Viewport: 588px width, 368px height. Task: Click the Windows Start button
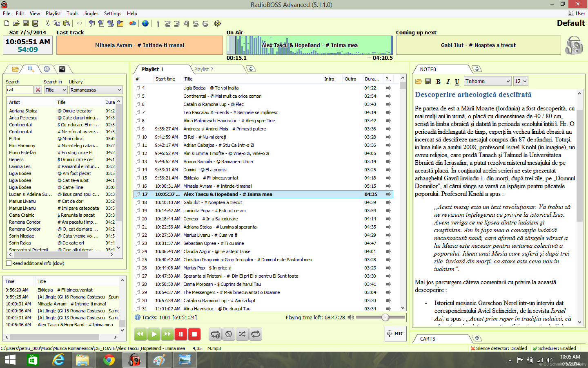tap(10, 360)
